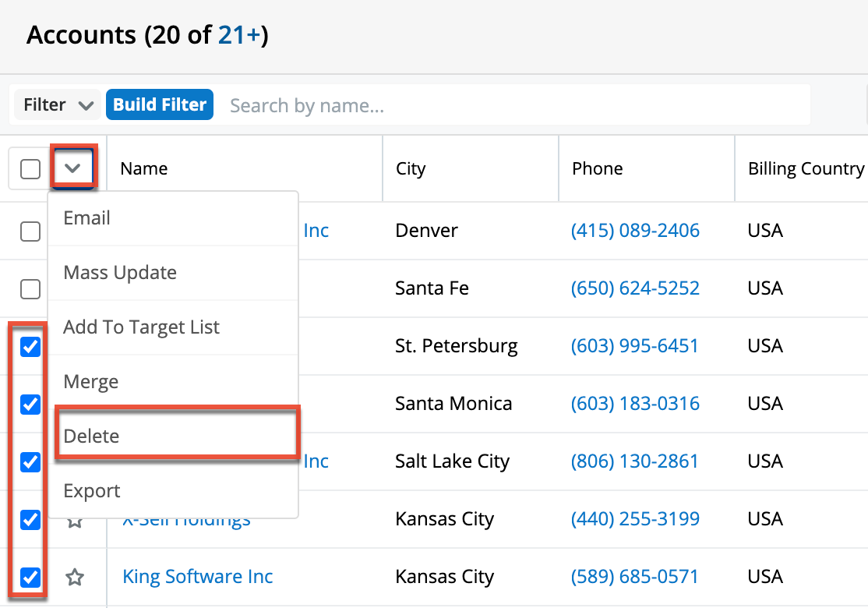
Task: Expand the Filter dropdown
Action: coord(58,105)
